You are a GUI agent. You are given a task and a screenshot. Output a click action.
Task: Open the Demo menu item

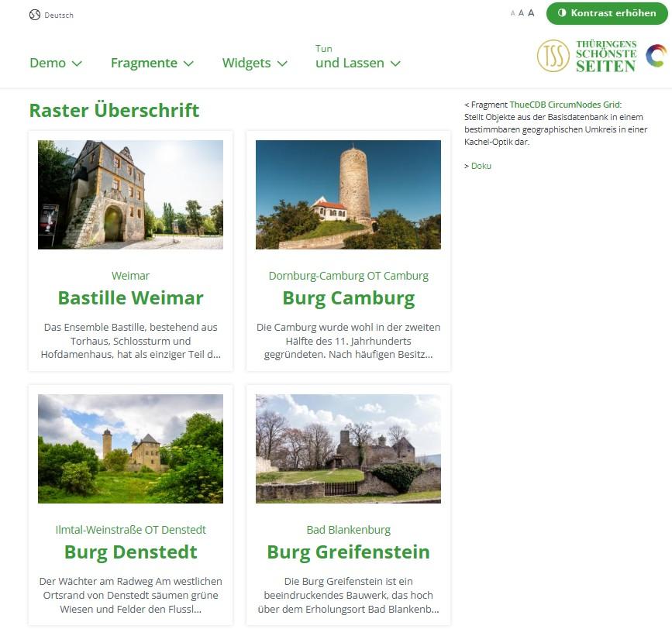pos(47,63)
